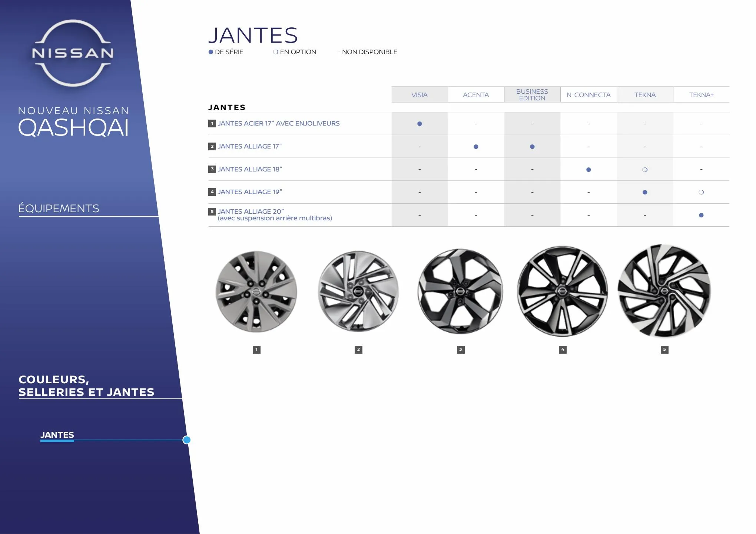
Task: Click standard dot for alloy 17" on BUSINESS EDITION
Action: [532, 147]
